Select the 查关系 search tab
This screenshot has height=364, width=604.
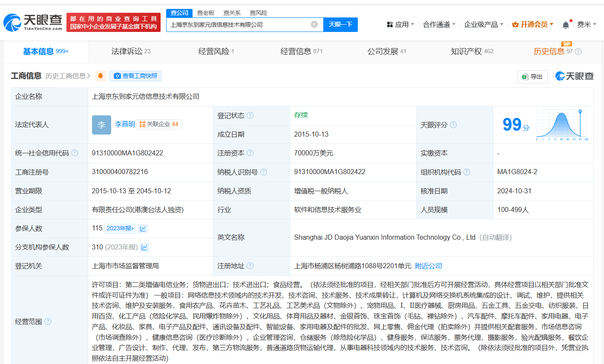[x=232, y=13]
